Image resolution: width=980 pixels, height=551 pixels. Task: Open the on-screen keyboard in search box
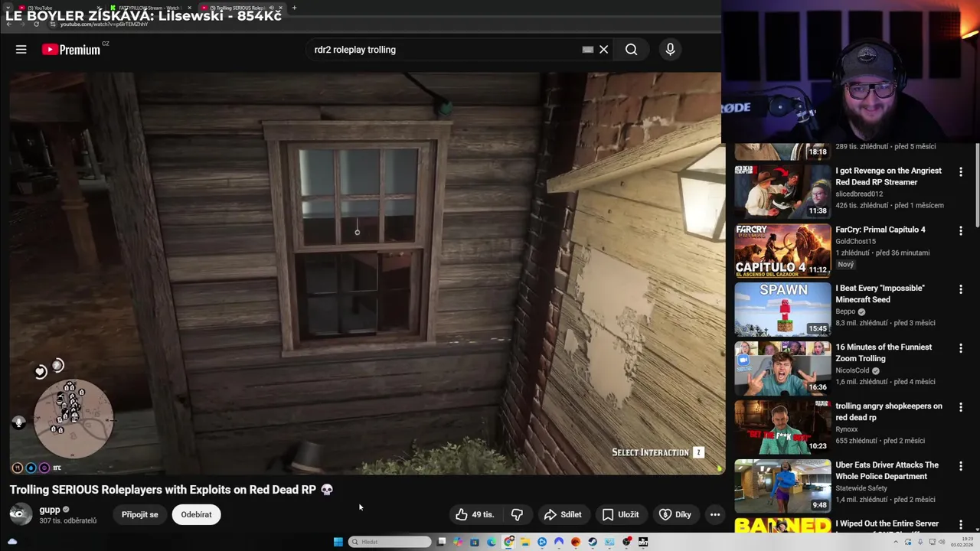587,50
